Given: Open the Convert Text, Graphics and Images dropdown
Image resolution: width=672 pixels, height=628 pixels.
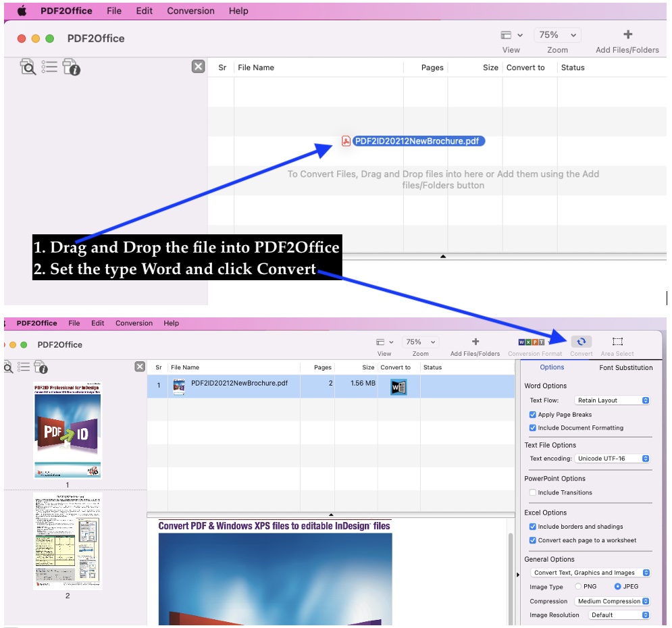Looking at the screenshot, I should coord(590,573).
